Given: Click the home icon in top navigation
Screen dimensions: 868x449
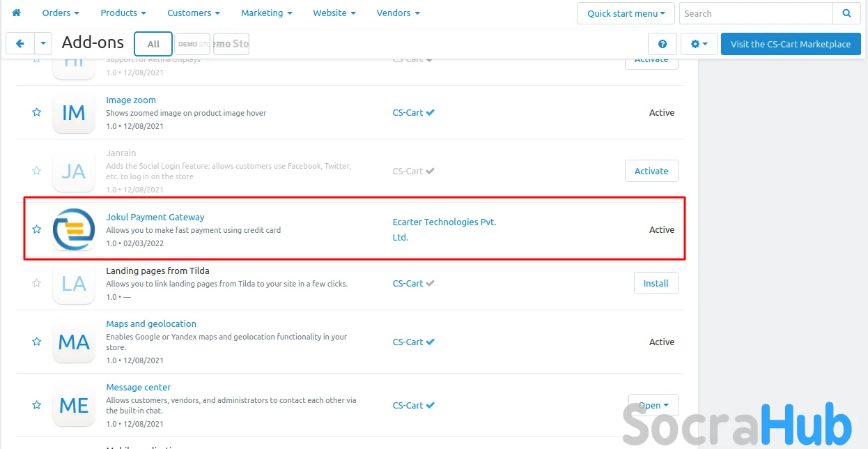Looking at the screenshot, I should [16, 13].
